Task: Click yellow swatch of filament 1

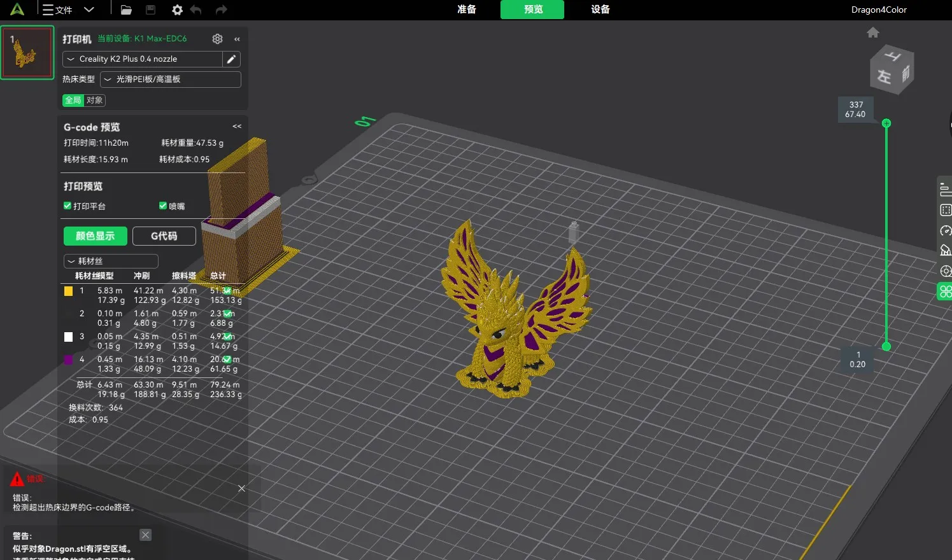Action: pos(68,291)
